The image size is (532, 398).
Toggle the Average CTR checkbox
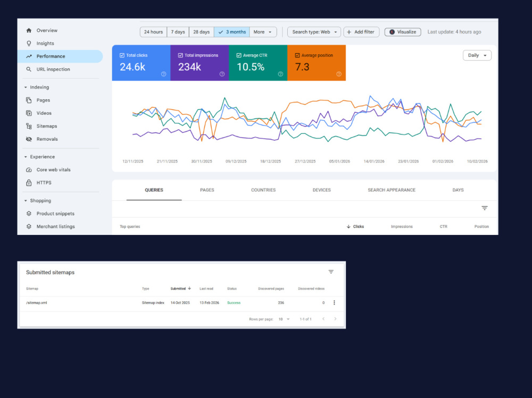pos(239,55)
